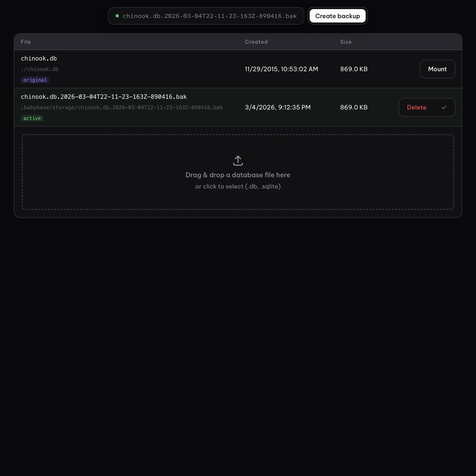Image resolution: width=476 pixels, height=476 pixels.
Task: Click the green checkmark icon beside Delete
Action: point(444,107)
